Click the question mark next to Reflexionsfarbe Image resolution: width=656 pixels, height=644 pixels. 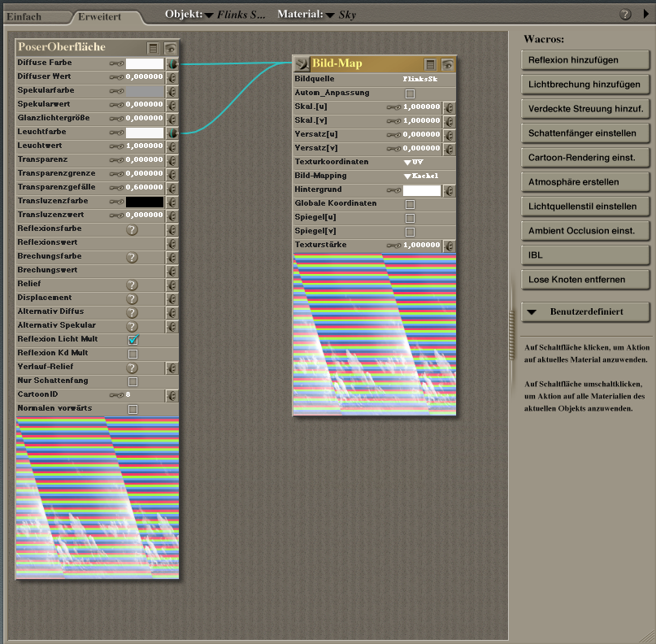point(132,230)
